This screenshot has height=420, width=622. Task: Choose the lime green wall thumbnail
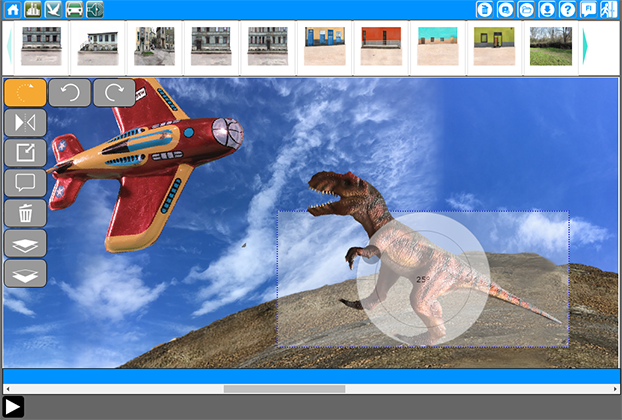494,46
